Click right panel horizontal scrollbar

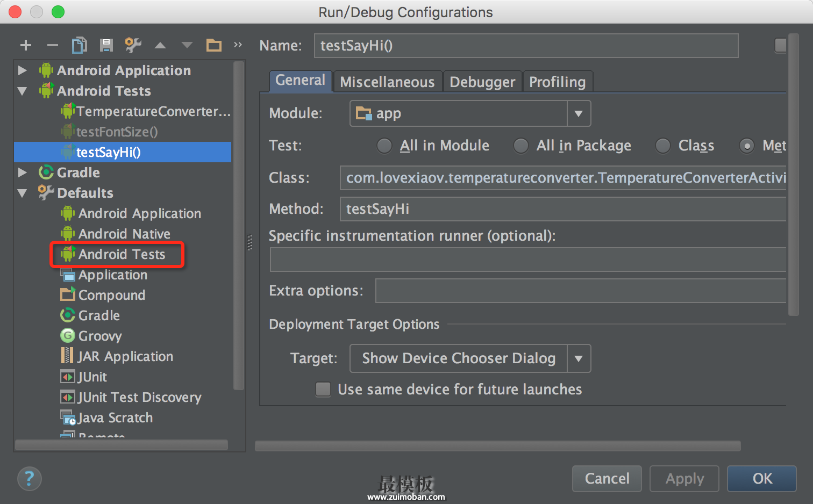point(498,446)
